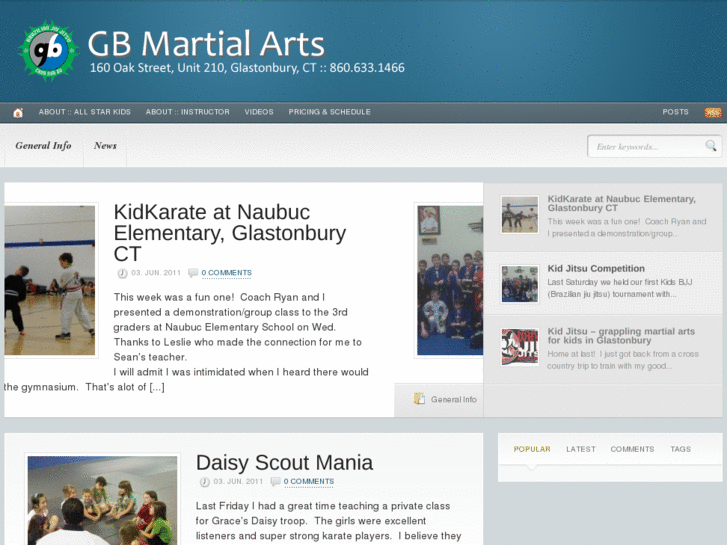Click the address and phone number line
The image size is (727, 545).
[x=247, y=68]
